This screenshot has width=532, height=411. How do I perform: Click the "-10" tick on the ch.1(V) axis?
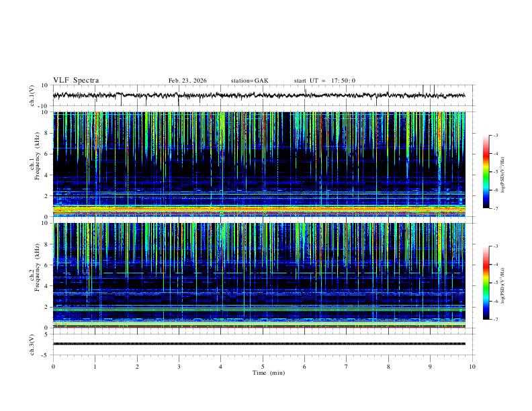coord(43,106)
